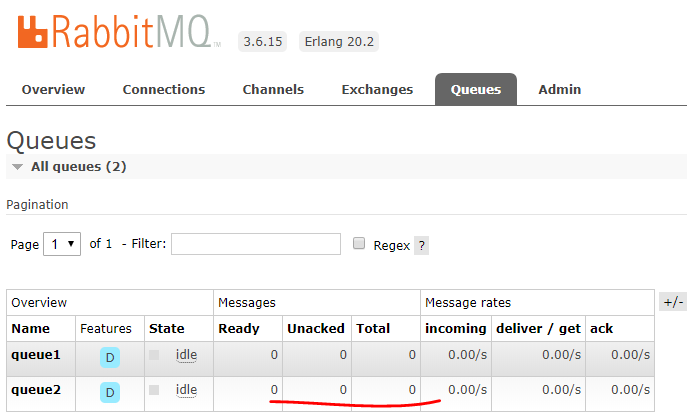Sort by the Name column header
Viewport: 687px width, 416px height.
(31, 329)
